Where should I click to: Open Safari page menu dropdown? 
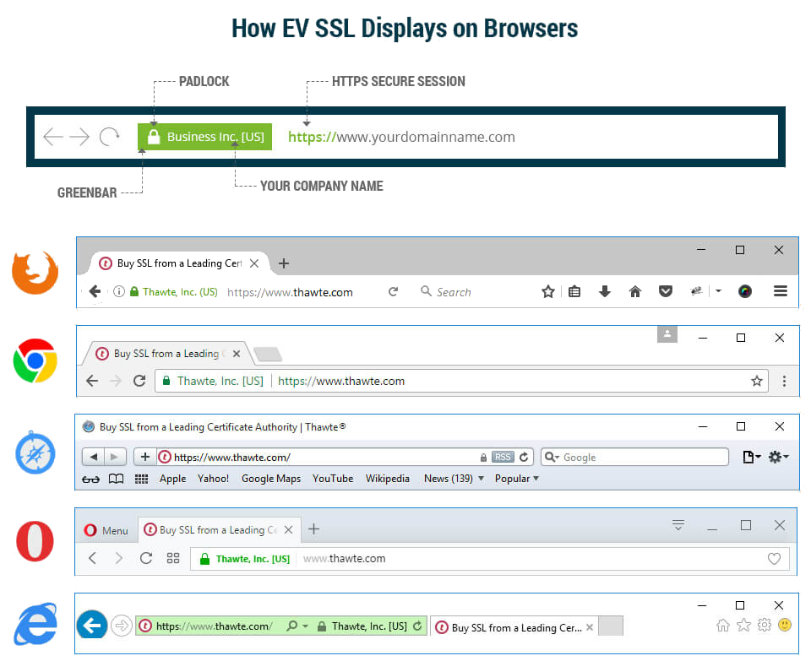pos(751,457)
